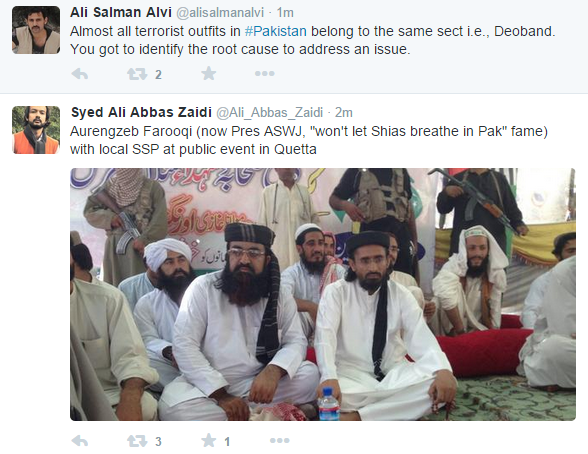The width and height of the screenshot is (588, 454).
Task: Click the @Ali_Abbas_Zaidi handle
Action: coord(270,112)
